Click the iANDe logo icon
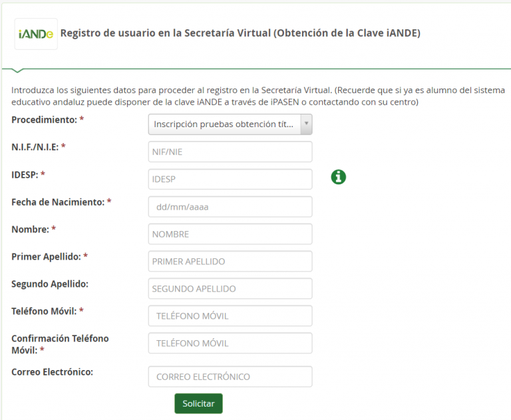Screen dimensions: 511x420 36,34
